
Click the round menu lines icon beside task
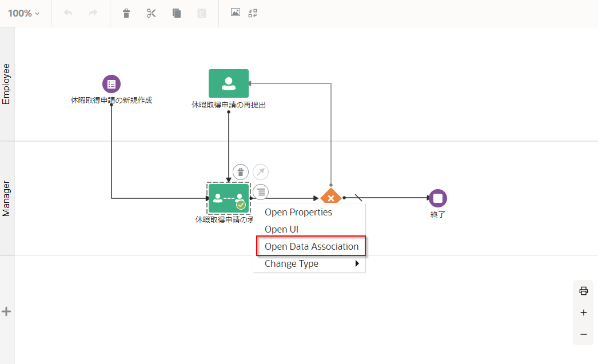point(261,192)
